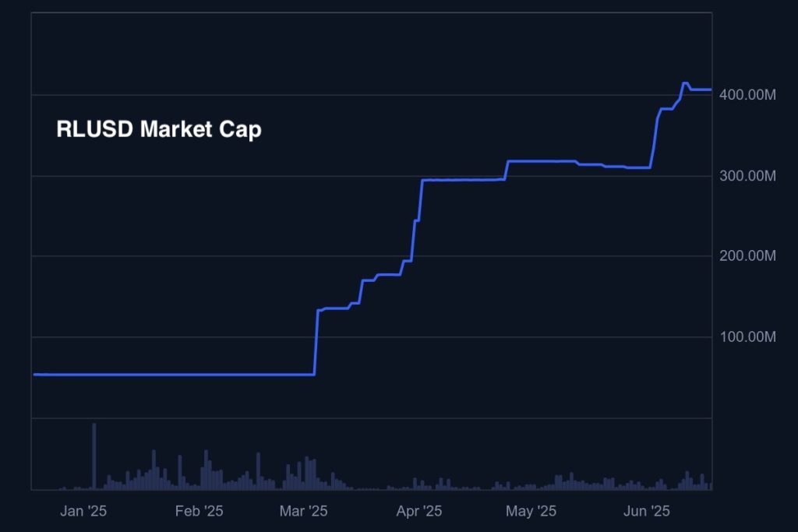Screen dimensions: 798x532
Task: Click the line's vertical jump in early March
Action: [x=316, y=343]
